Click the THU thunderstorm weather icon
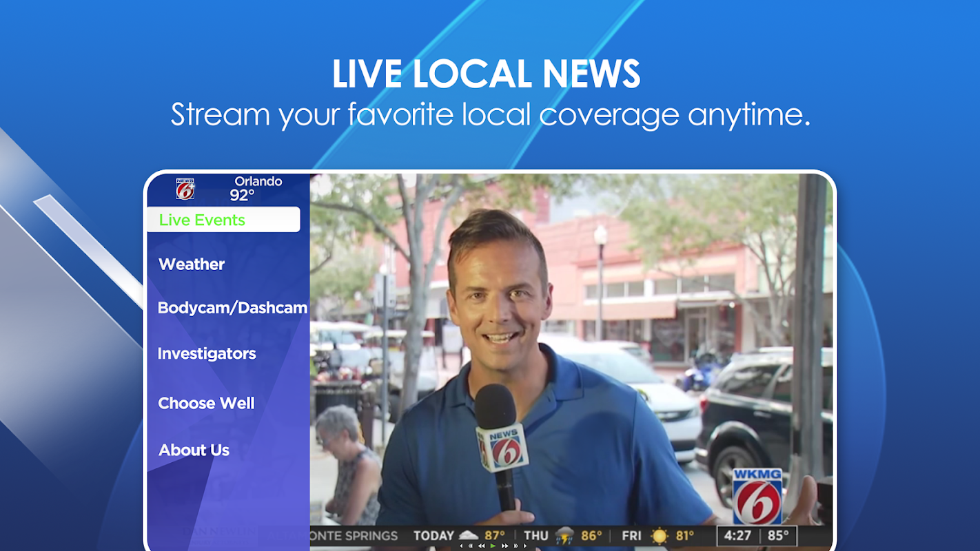The width and height of the screenshot is (980, 551). (x=565, y=536)
